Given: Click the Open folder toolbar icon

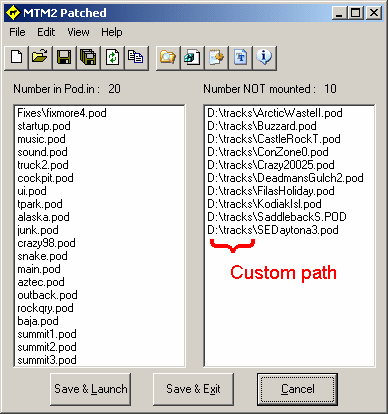Looking at the screenshot, I should 40,58.
